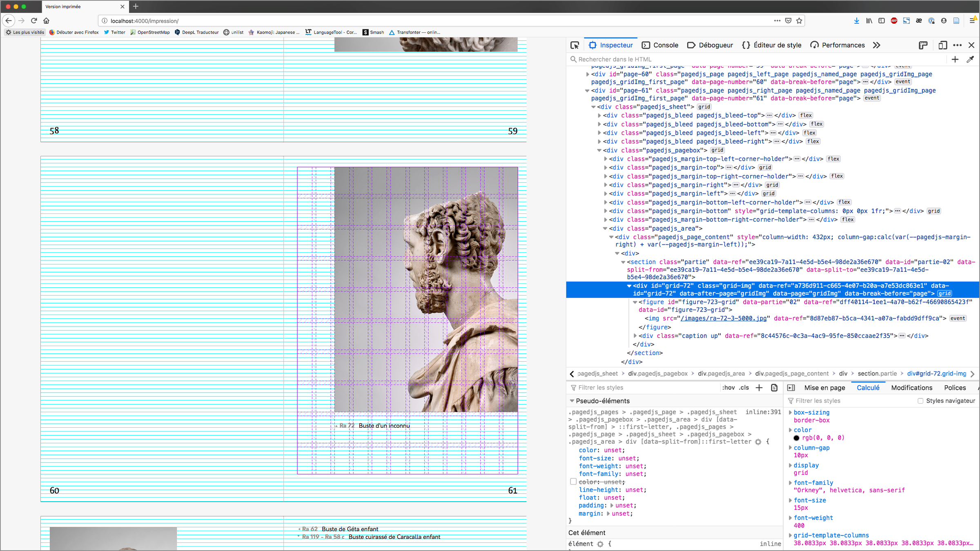Click the browser reload page icon

coord(34,20)
